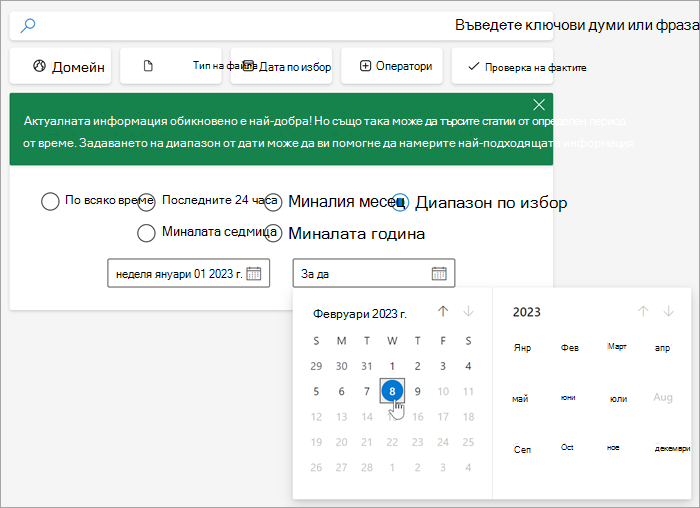
Task: Choose ное month in year picker
Action: tap(613, 448)
